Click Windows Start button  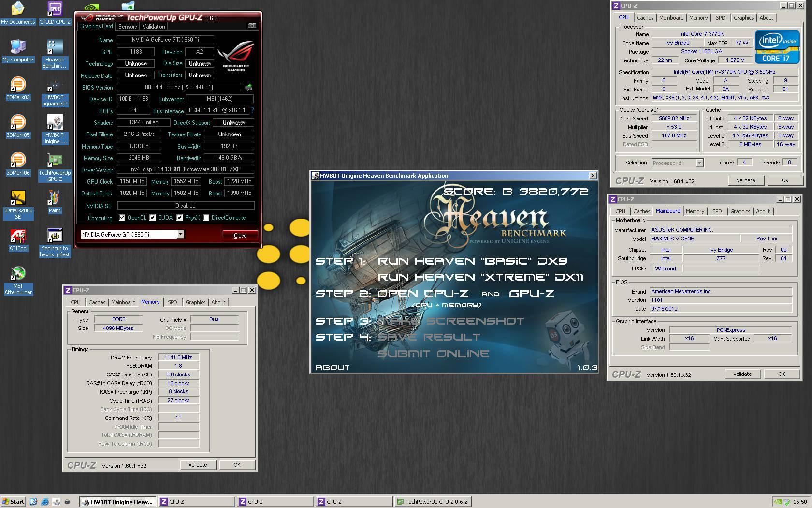[x=13, y=502]
